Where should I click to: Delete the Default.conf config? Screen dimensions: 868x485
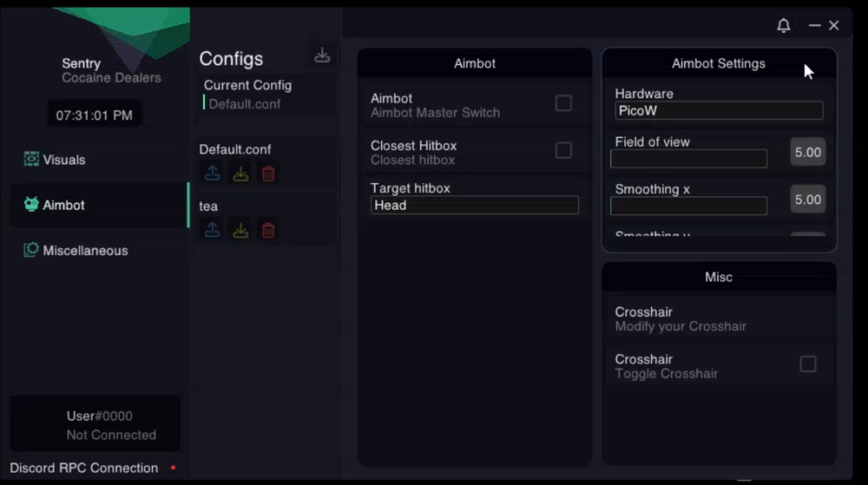(x=268, y=174)
